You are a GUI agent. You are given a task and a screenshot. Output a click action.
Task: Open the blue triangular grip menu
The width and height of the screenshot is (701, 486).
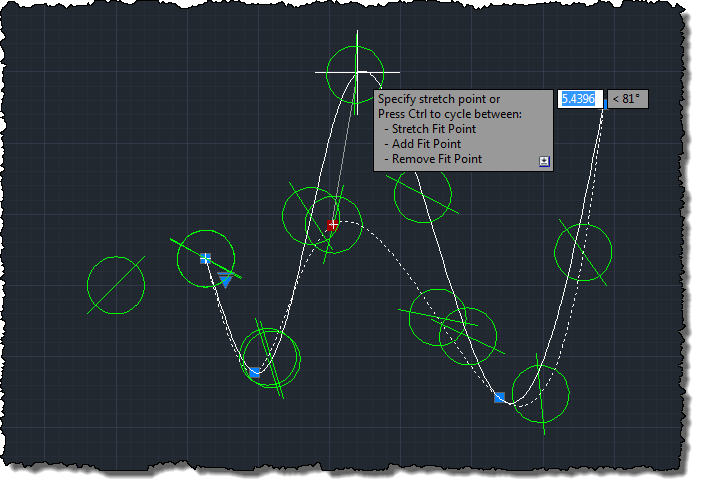[227, 281]
